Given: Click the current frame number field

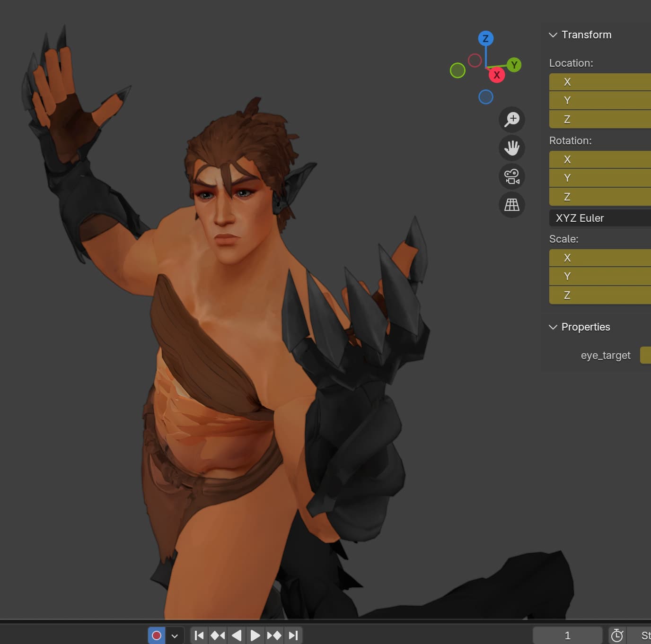Looking at the screenshot, I should [x=567, y=635].
